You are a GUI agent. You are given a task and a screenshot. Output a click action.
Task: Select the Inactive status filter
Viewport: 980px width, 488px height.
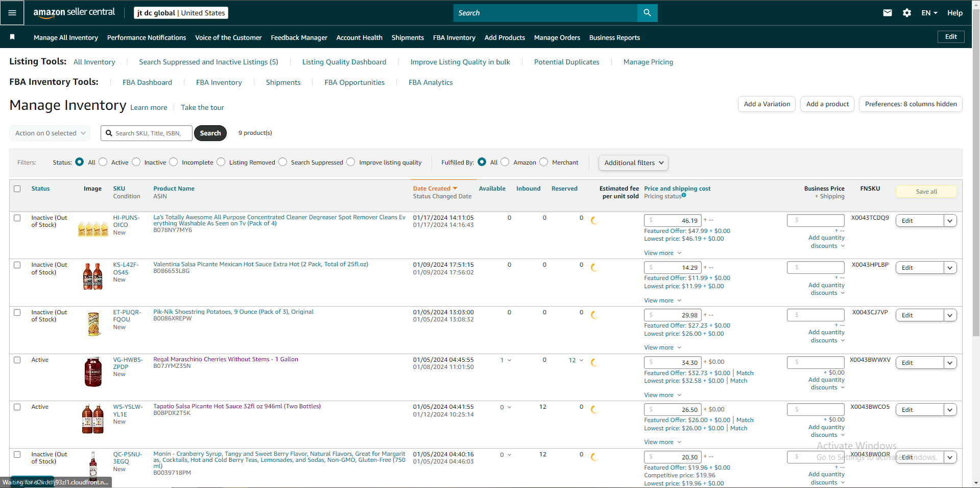[x=136, y=162]
